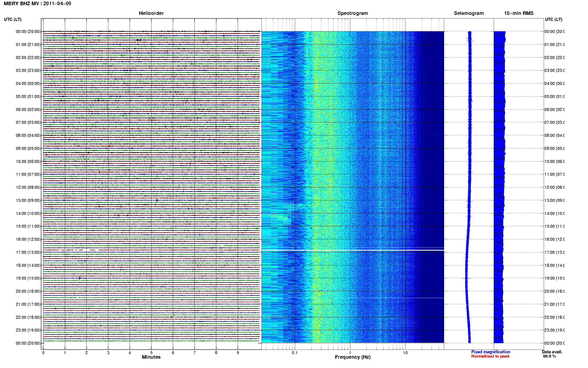Click the left '14:00 (10:00)' time label
This screenshot has height=368, width=588.
coord(28,213)
